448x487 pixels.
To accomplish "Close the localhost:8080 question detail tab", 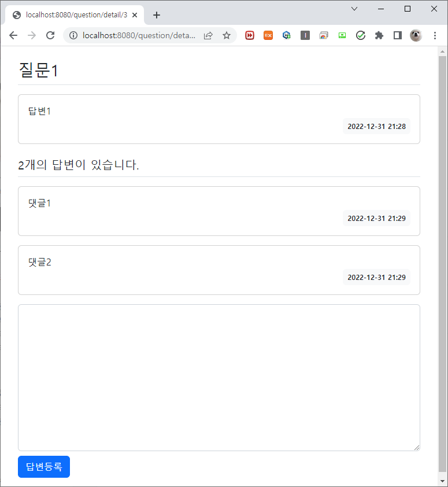I will pos(135,15).
